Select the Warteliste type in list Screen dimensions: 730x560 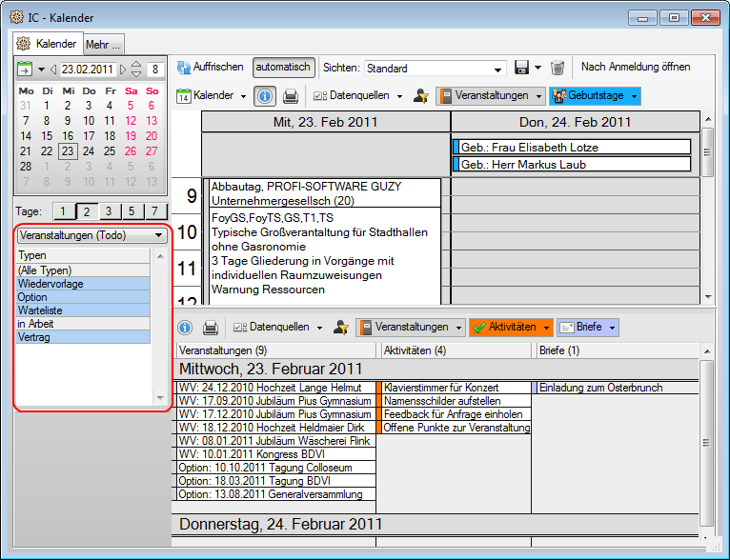82,310
